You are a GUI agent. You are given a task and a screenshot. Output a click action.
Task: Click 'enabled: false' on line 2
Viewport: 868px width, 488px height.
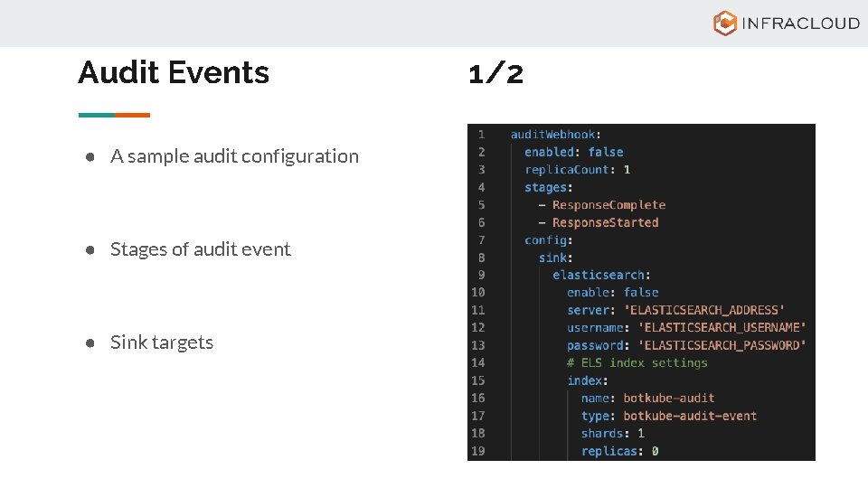coord(573,152)
